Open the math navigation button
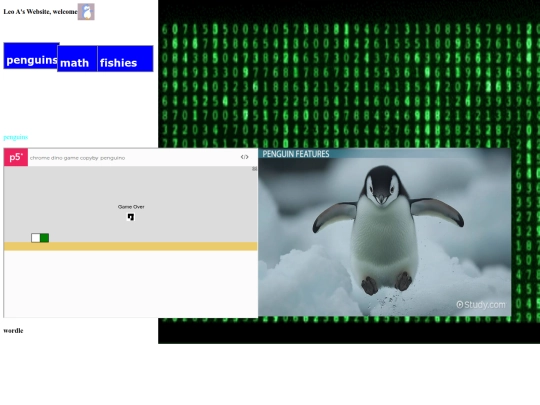Screen dimensions: 540x405 pyautogui.click(x=77, y=59)
